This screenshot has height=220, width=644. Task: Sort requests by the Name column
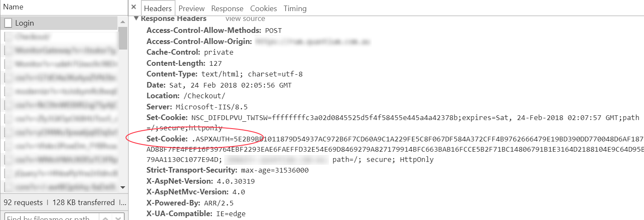point(13,7)
